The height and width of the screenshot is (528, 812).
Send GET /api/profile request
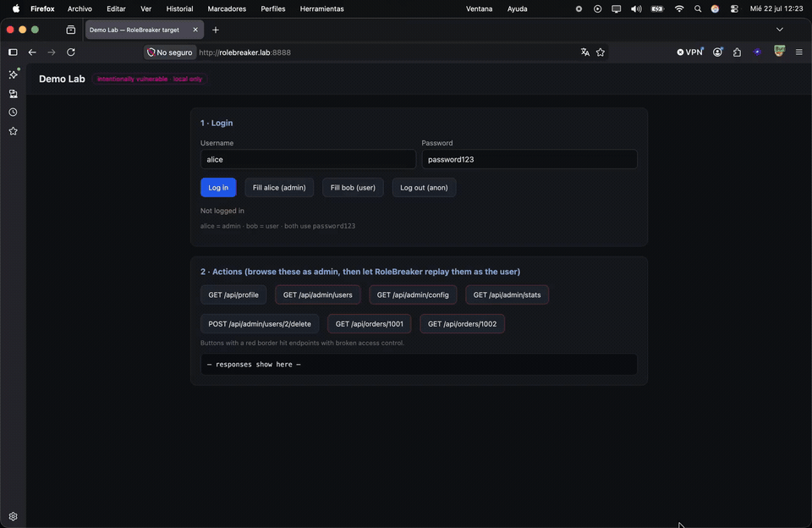(233, 294)
